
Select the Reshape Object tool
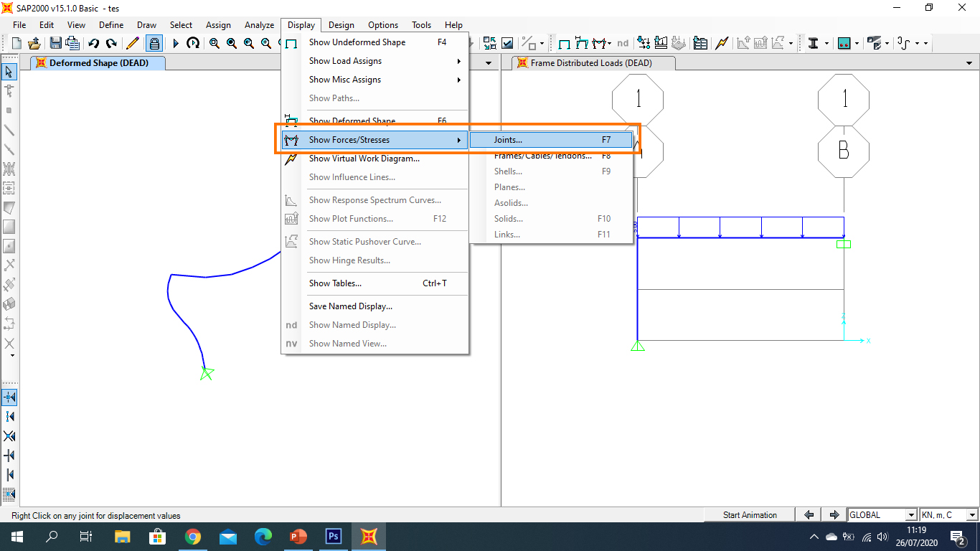(x=9, y=91)
